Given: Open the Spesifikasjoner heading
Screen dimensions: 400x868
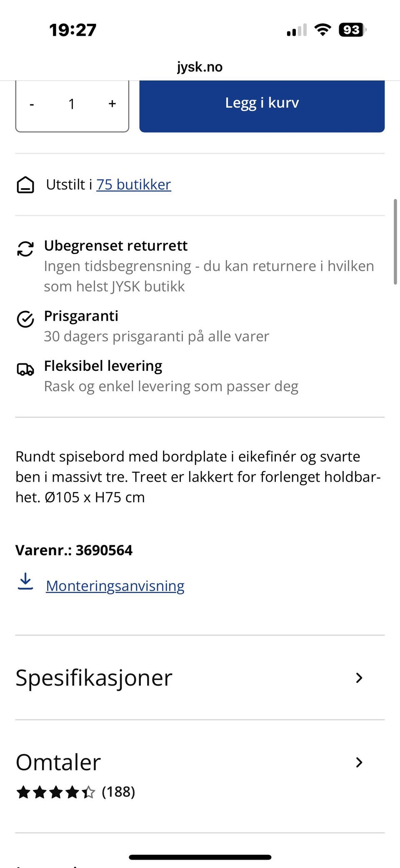Looking at the screenshot, I should click(x=94, y=678).
